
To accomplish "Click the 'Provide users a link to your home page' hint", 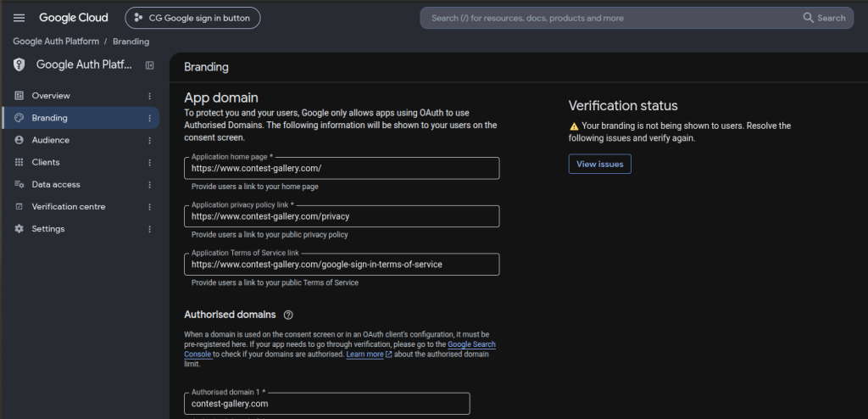I will tap(254, 187).
